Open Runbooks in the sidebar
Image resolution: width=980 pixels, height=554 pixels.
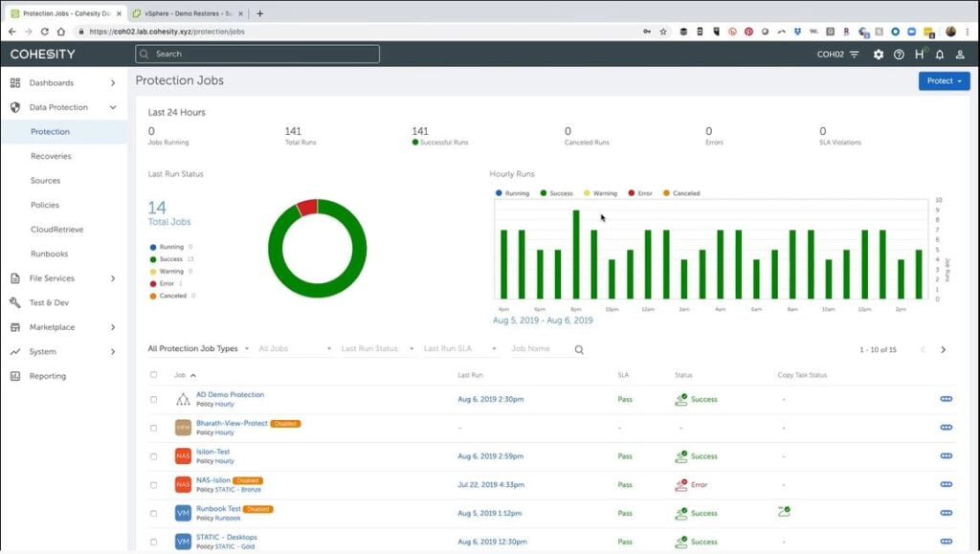click(50, 254)
